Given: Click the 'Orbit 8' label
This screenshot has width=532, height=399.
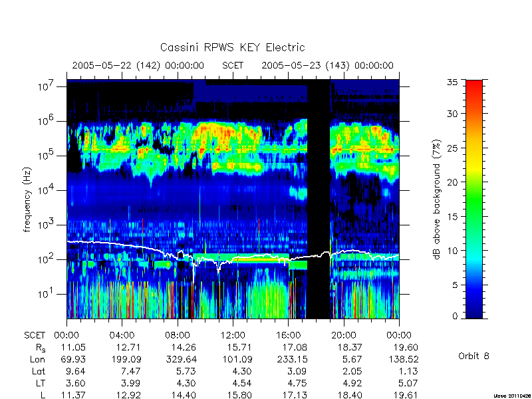Looking at the screenshot, I should tap(473, 356).
